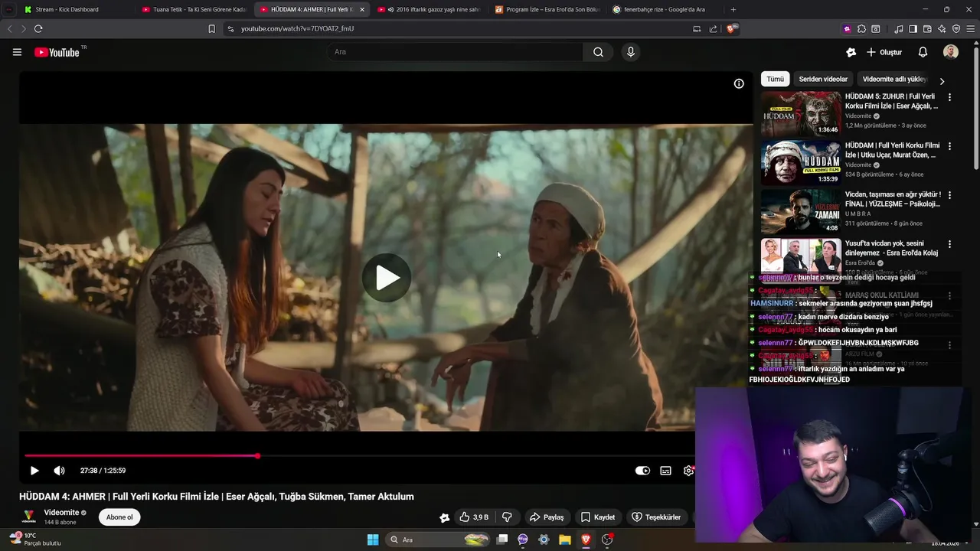Open the player settings gear
Viewport: 980px width, 551px height.
688,471
